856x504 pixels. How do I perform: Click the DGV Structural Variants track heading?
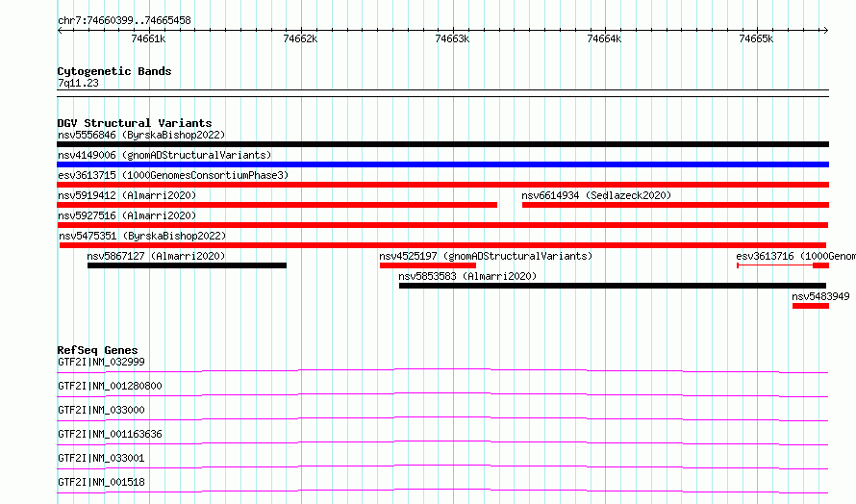point(135,123)
